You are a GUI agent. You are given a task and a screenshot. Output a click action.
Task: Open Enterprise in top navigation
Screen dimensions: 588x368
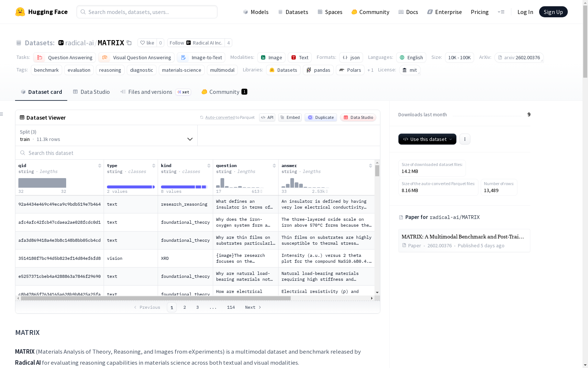pyautogui.click(x=444, y=12)
